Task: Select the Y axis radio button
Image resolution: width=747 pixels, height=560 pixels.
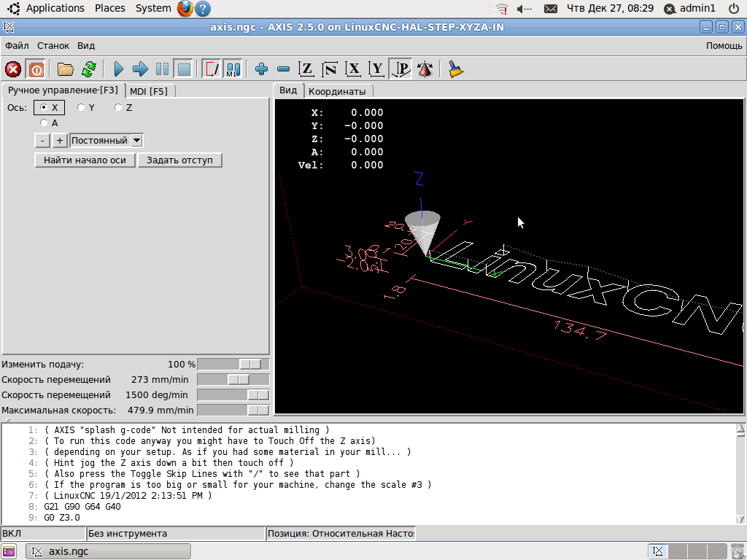Action: tap(81, 107)
